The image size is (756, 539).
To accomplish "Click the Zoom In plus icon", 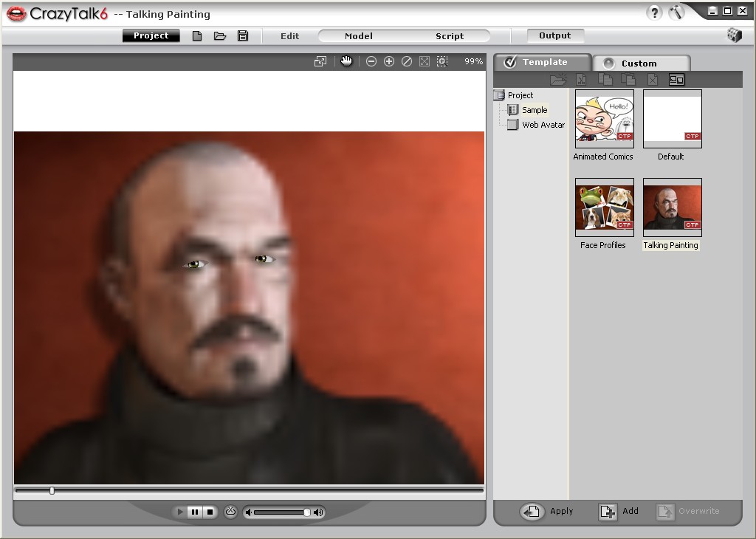I will click(389, 61).
